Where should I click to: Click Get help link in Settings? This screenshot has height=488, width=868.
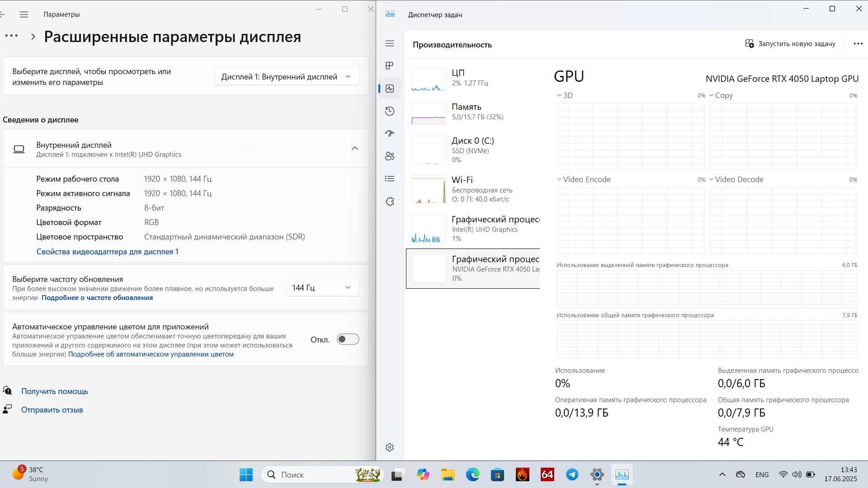click(x=54, y=391)
